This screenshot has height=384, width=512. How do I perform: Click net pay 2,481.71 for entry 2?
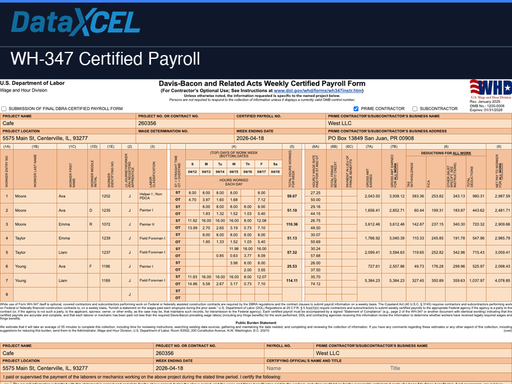coord(499,210)
